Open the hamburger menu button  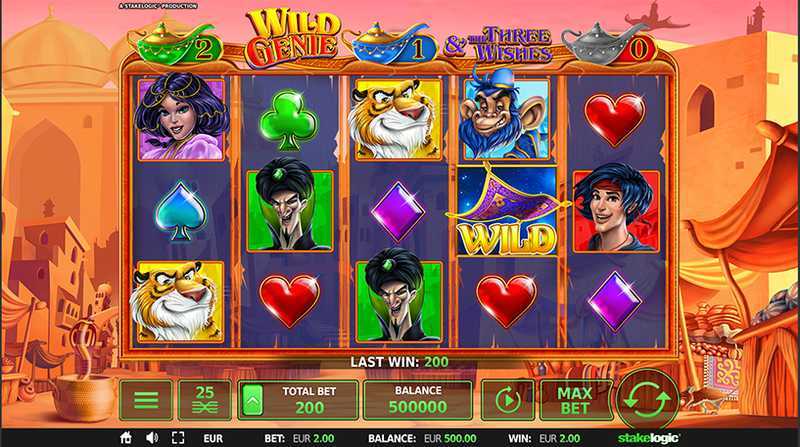pyautogui.click(x=146, y=400)
